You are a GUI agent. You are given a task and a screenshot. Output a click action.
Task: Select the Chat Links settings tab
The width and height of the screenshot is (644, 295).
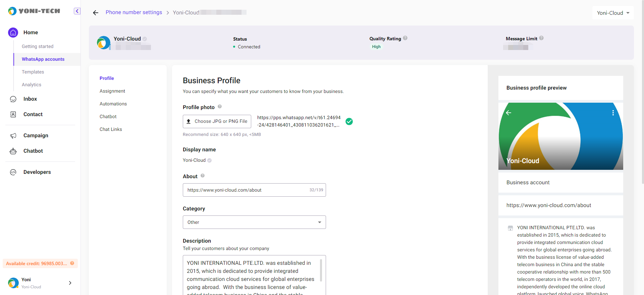point(111,129)
